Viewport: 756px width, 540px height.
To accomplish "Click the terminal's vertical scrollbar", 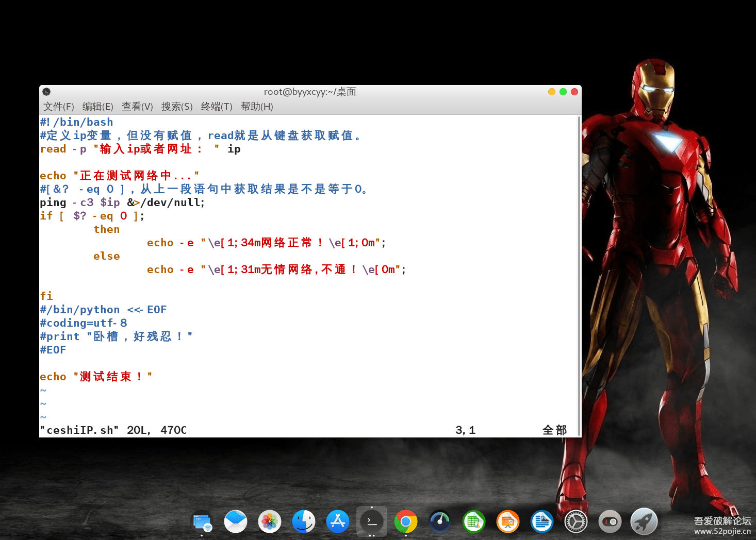I will pos(579,276).
